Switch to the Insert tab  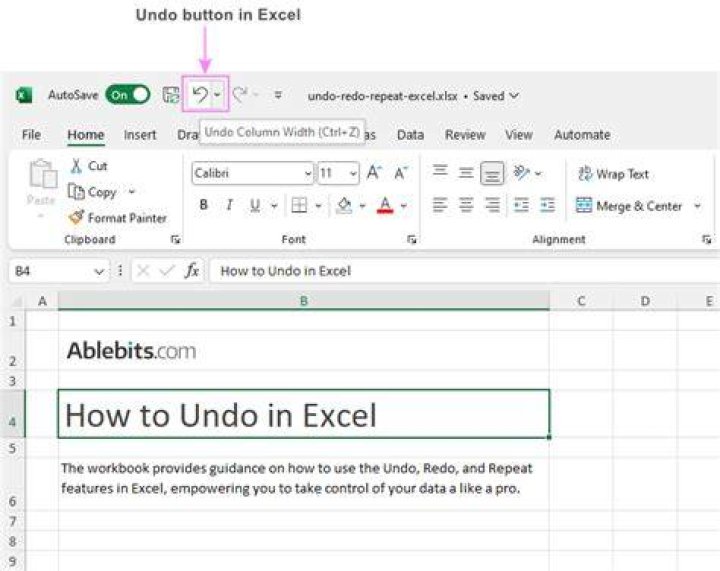click(140, 135)
